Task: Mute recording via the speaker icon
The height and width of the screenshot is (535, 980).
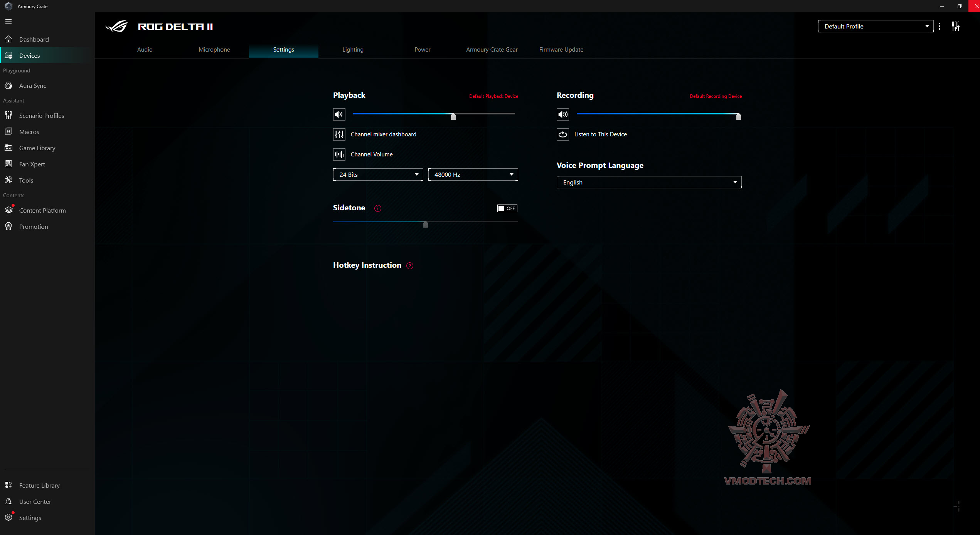Action: click(562, 114)
